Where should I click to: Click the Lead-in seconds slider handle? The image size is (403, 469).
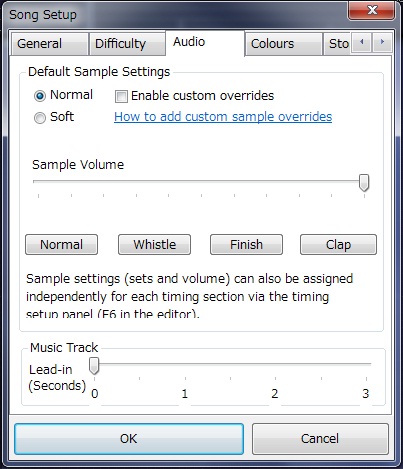click(x=94, y=366)
